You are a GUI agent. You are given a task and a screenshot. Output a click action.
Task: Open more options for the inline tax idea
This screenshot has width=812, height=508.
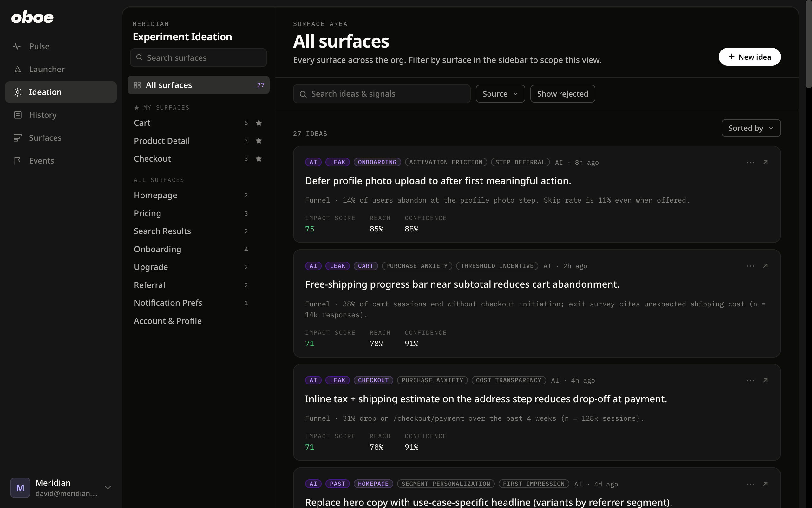(750, 381)
